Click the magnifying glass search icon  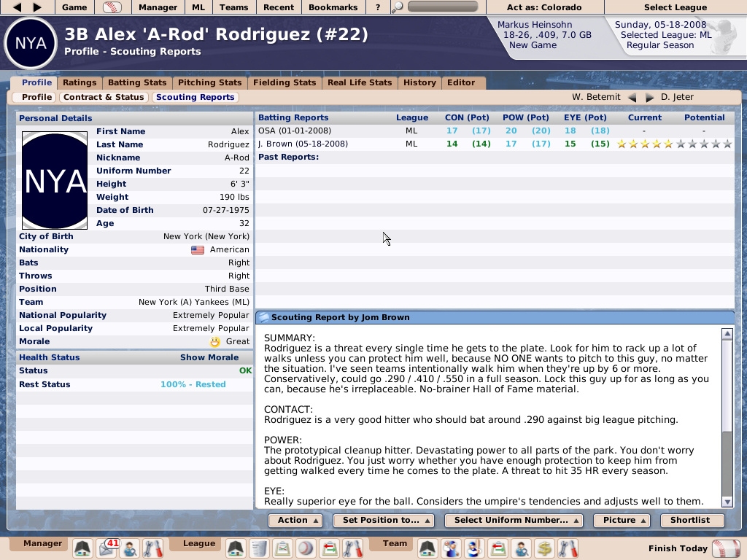point(397,7)
